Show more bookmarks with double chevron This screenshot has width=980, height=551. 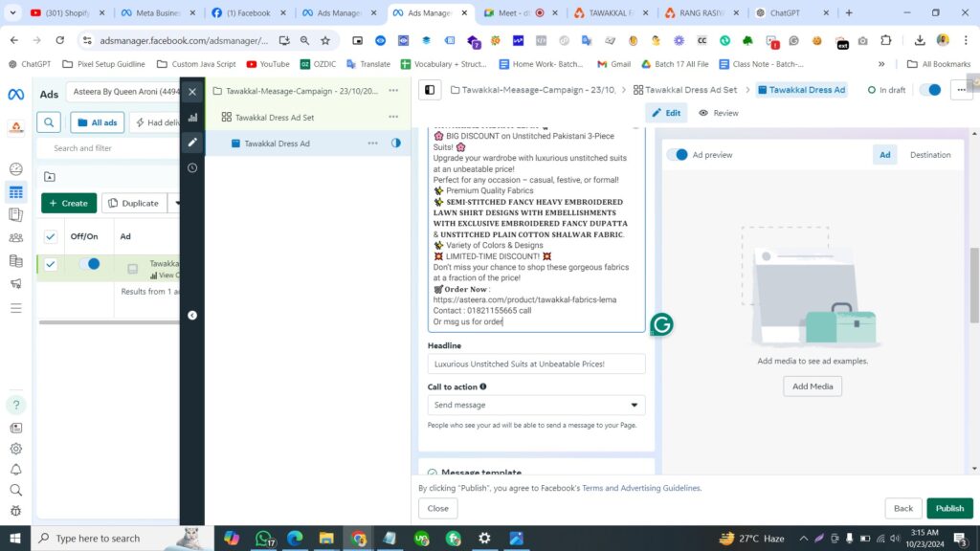[x=881, y=64]
